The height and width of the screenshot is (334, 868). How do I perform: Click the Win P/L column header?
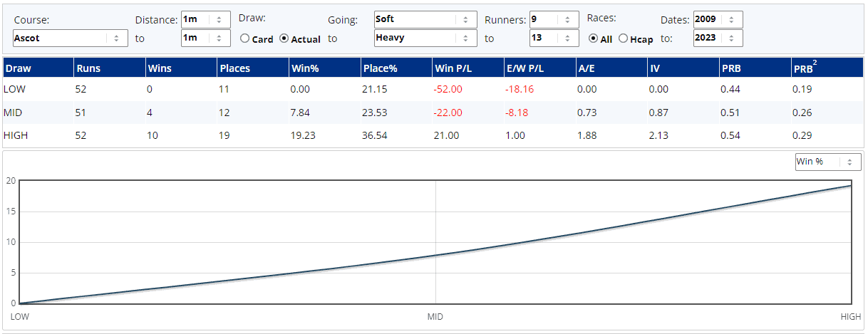[450, 68]
